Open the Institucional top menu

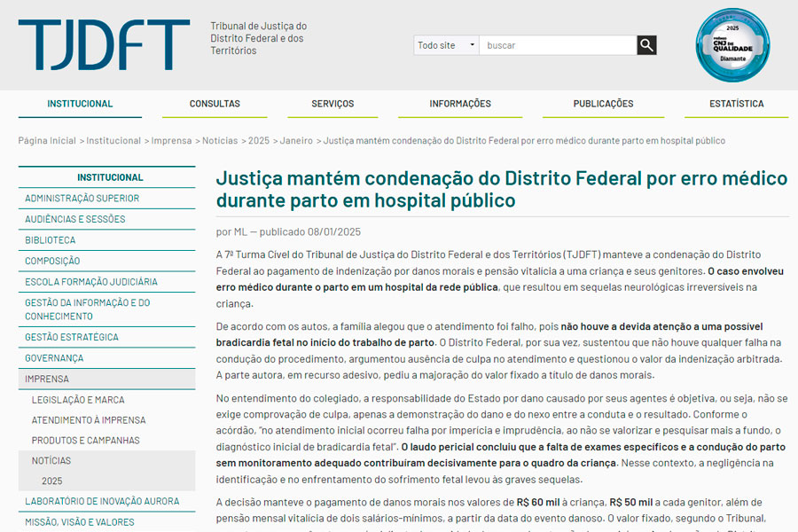(80, 104)
